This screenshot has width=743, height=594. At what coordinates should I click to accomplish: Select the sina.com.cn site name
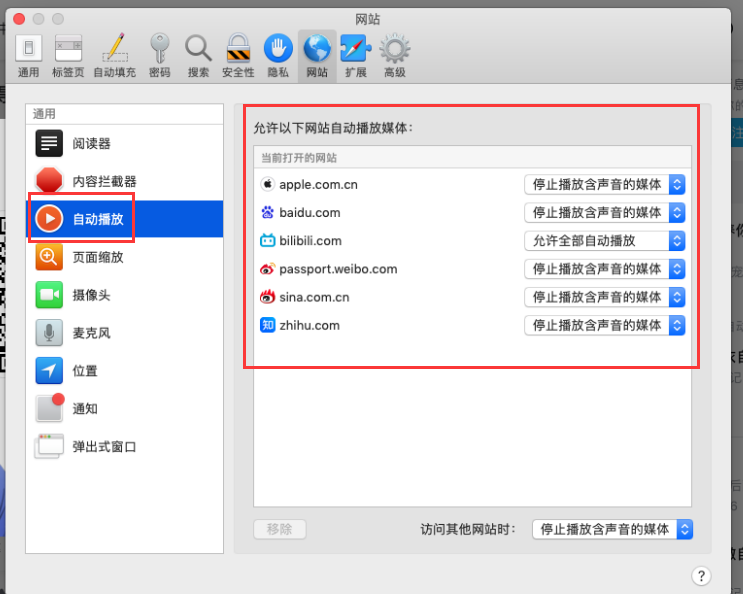pyautogui.click(x=314, y=297)
